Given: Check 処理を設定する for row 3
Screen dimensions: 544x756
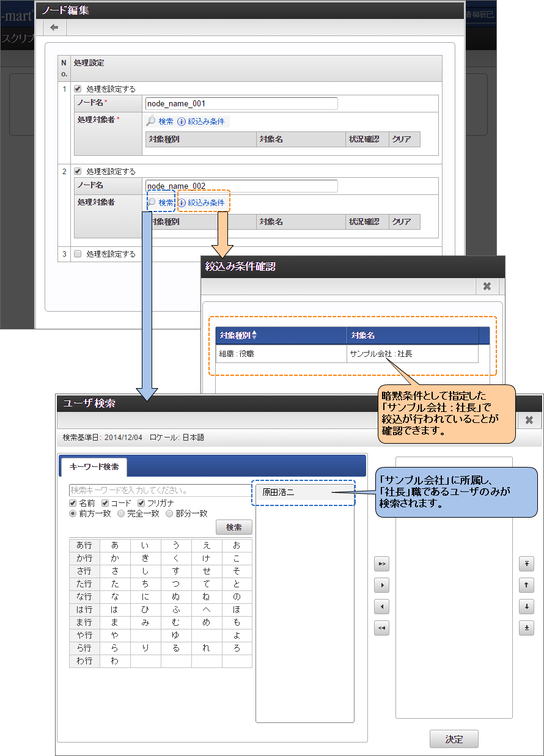Looking at the screenshot, I should click(x=78, y=254).
